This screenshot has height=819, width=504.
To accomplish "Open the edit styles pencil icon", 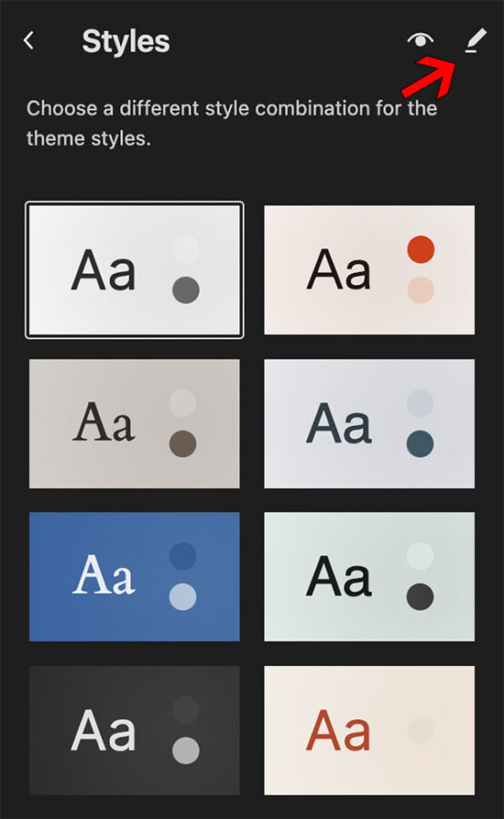I will (475, 41).
